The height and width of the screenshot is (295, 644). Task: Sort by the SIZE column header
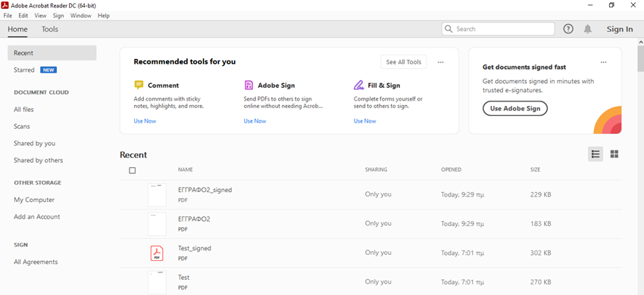tap(535, 169)
